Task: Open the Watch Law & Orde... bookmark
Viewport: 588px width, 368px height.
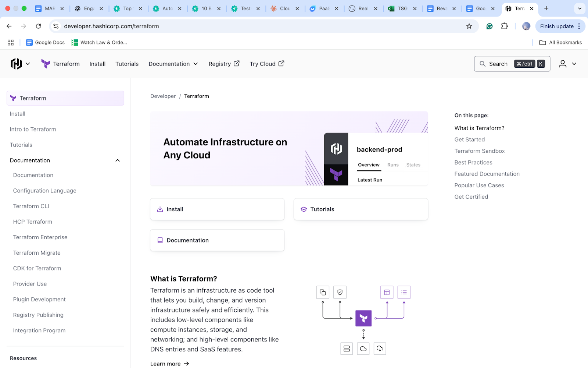Action: [x=99, y=42]
